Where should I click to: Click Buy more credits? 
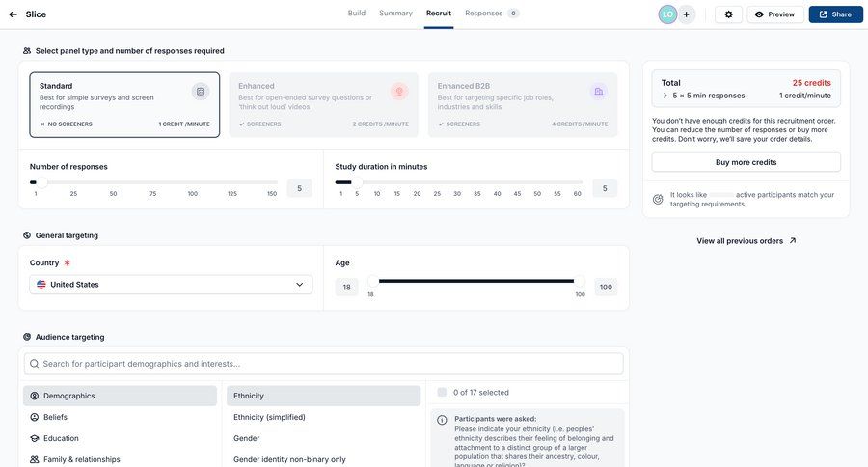746,162
